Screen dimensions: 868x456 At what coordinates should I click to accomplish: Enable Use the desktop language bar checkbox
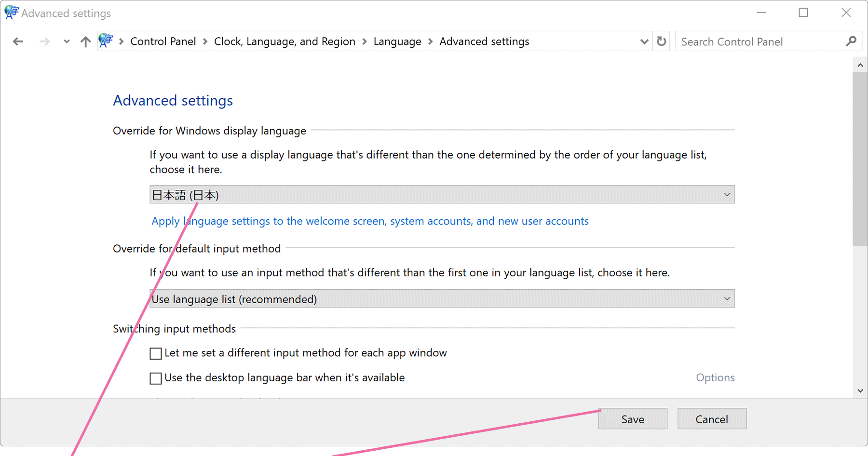tap(155, 378)
